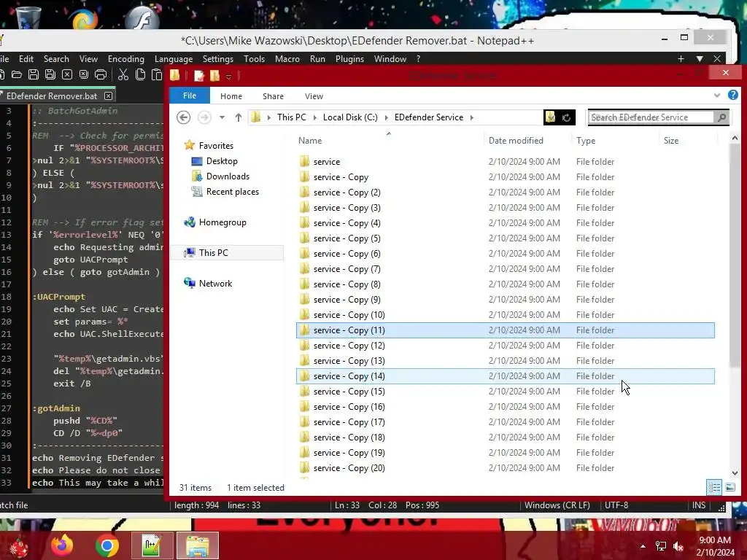
Task: Refresh the EDefender Service folder
Action: pos(566,117)
